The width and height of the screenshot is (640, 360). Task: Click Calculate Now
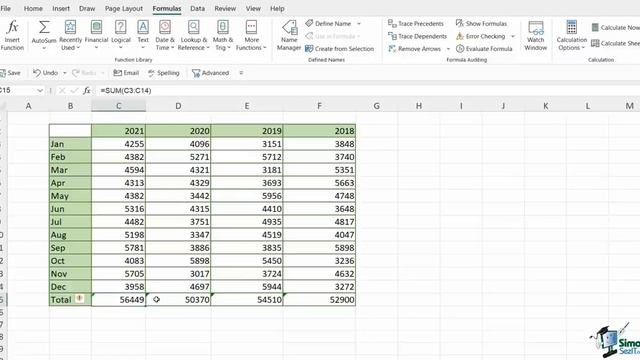(x=616, y=27)
